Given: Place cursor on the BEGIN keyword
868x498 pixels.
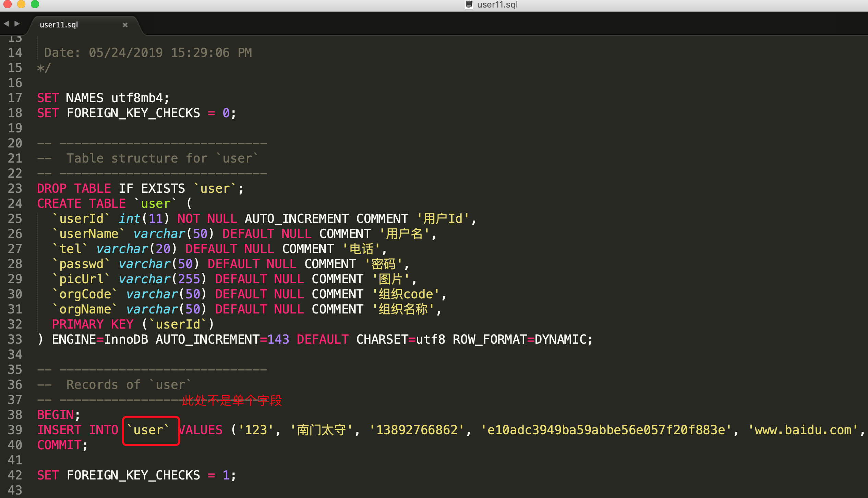Looking at the screenshot, I should click(x=56, y=415).
